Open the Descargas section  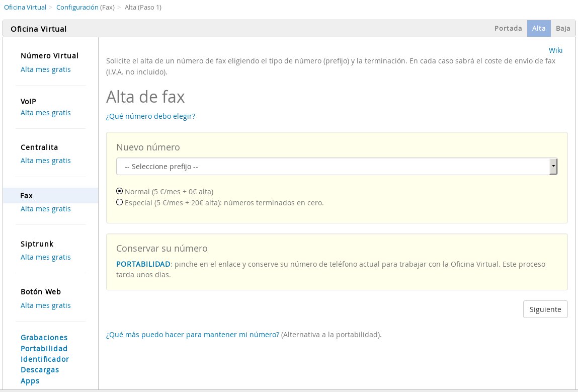click(40, 369)
